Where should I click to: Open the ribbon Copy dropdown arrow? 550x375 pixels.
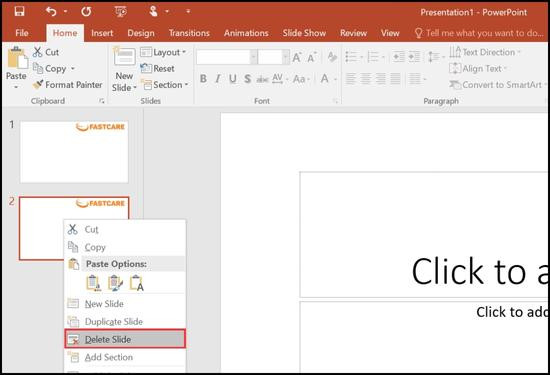(x=73, y=68)
